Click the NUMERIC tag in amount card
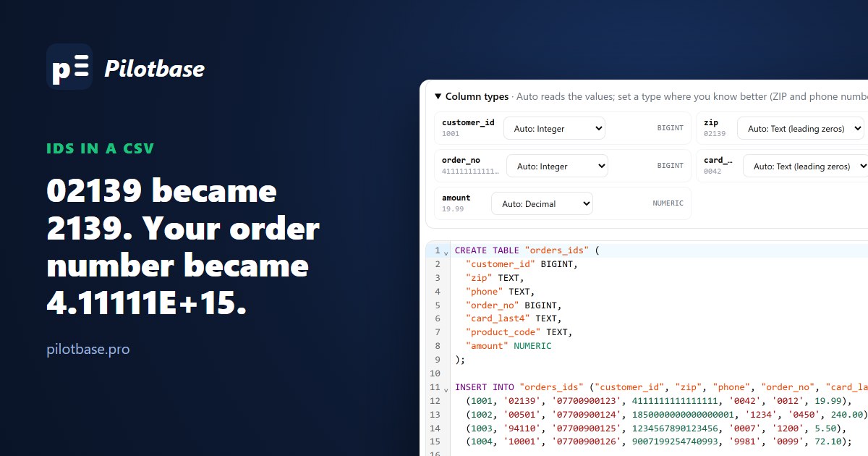868x456 pixels. (668, 203)
